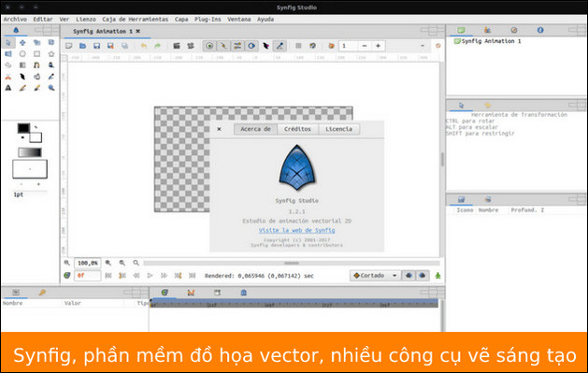Close the Synfig Animation 1 document tab
This screenshot has width=588, height=373.
[x=138, y=31]
